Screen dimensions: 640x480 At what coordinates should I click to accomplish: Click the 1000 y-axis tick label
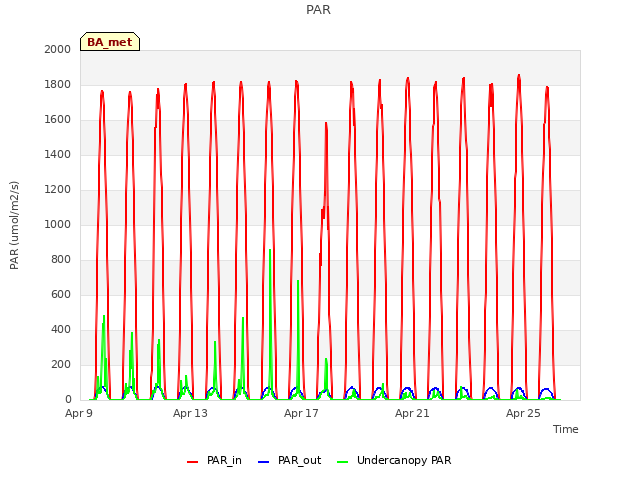(58, 225)
